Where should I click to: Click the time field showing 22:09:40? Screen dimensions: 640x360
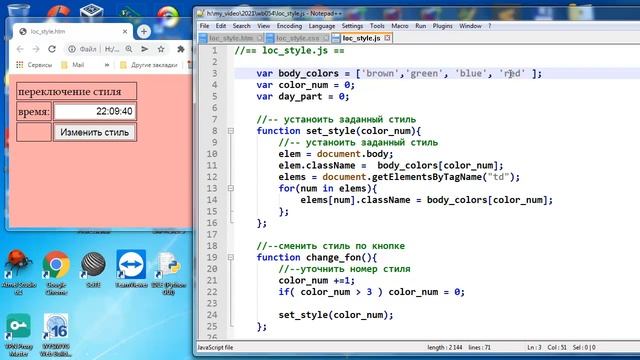[95, 111]
